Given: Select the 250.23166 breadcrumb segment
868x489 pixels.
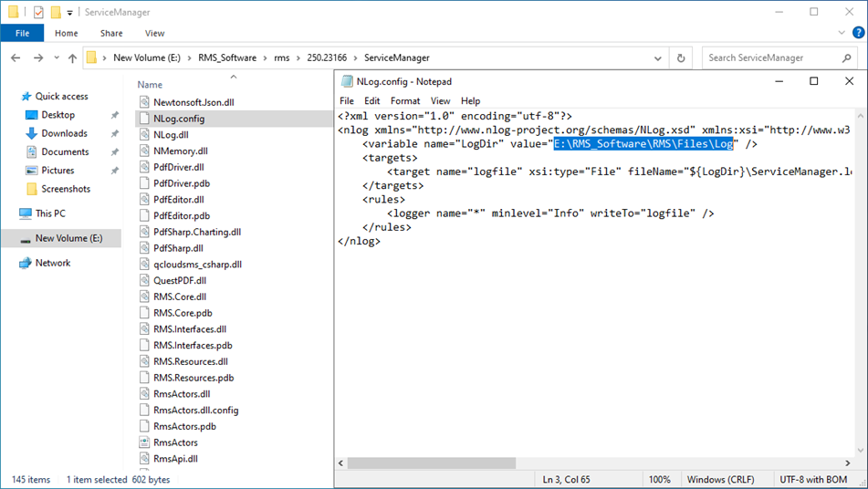Looking at the screenshot, I should click(327, 57).
